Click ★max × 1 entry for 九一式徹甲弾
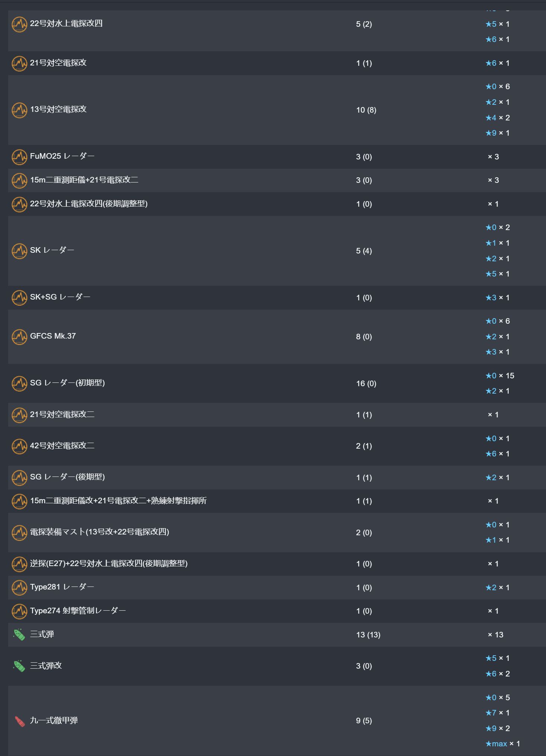The height and width of the screenshot is (756, 546). 502,744
